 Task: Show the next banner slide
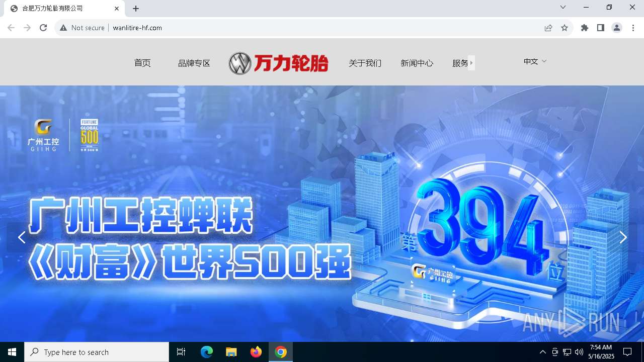[x=623, y=237]
